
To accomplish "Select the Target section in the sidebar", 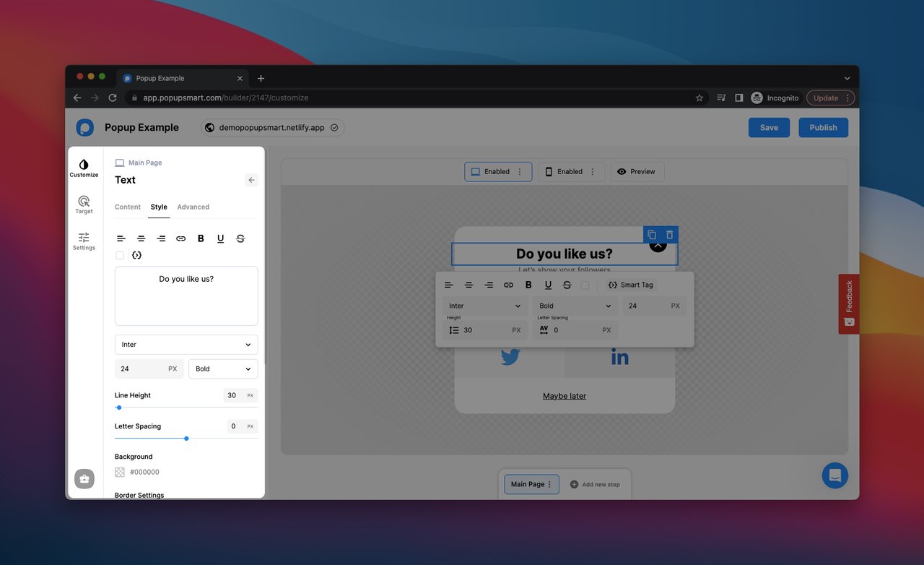I will tap(84, 204).
